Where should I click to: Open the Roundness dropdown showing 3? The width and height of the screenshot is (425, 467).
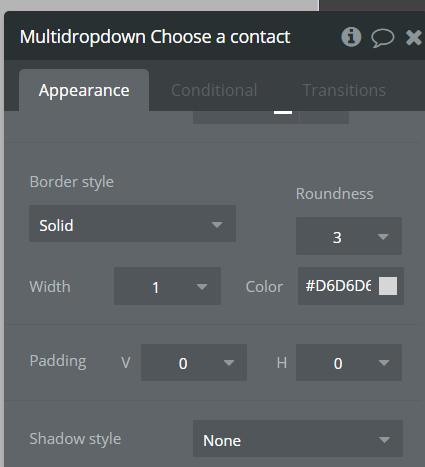point(349,236)
